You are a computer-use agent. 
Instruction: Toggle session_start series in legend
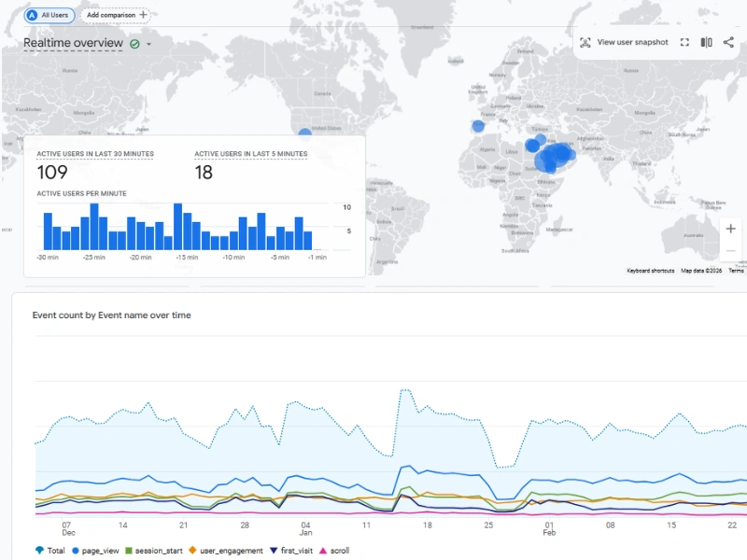(155, 551)
